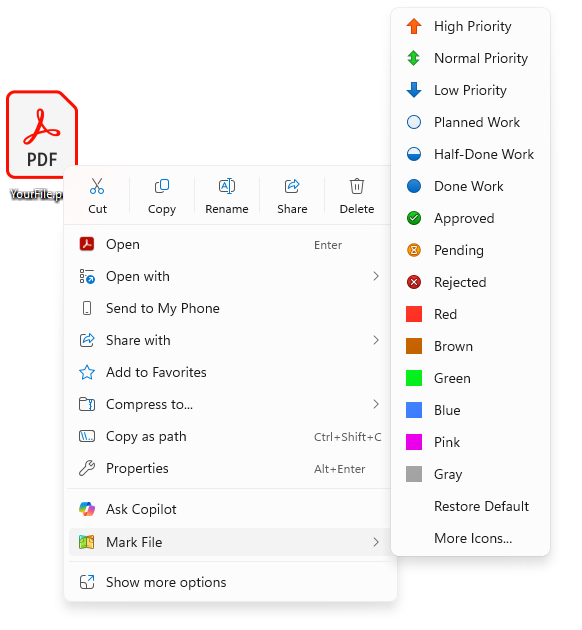Expand the Compress to... submenu
The width and height of the screenshot is (582, 630).
tap(230, 404)
